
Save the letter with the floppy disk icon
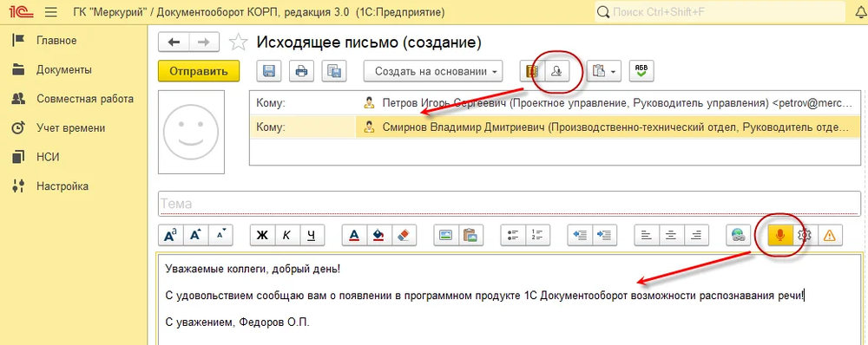click(x=269, y=71)
